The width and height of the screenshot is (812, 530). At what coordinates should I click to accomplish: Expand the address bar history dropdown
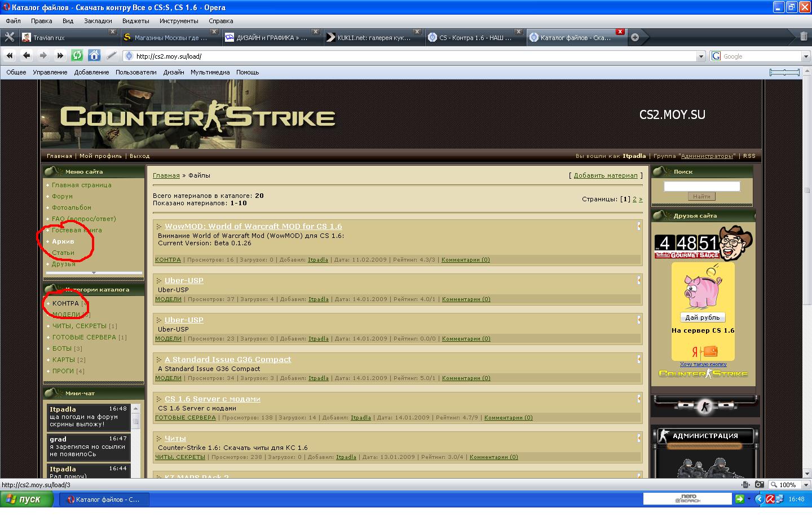point(701,56)
